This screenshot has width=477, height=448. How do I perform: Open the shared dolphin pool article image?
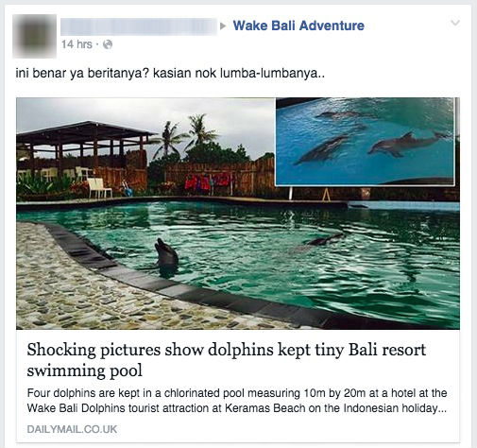(238, 214)
